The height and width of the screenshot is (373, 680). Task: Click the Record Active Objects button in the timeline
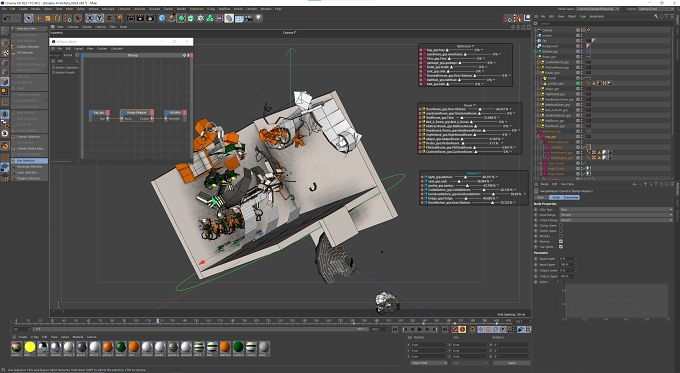coord(454,330)
